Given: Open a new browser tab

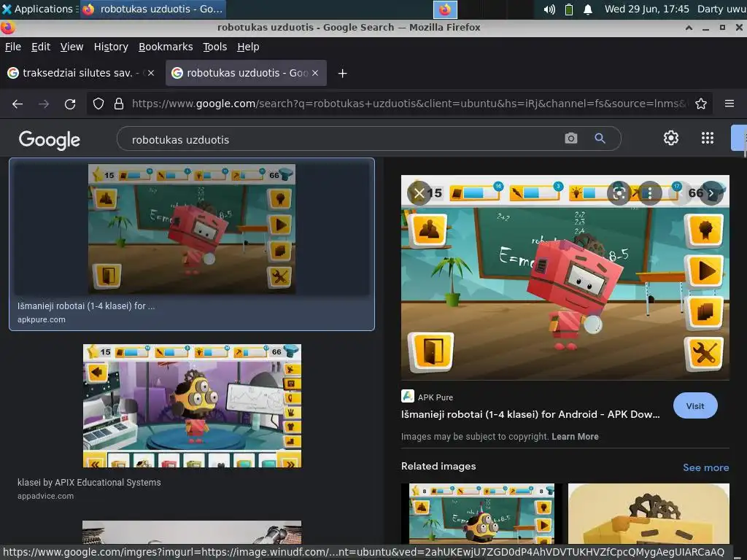Looking at the screenshot, I should [343, 74].
